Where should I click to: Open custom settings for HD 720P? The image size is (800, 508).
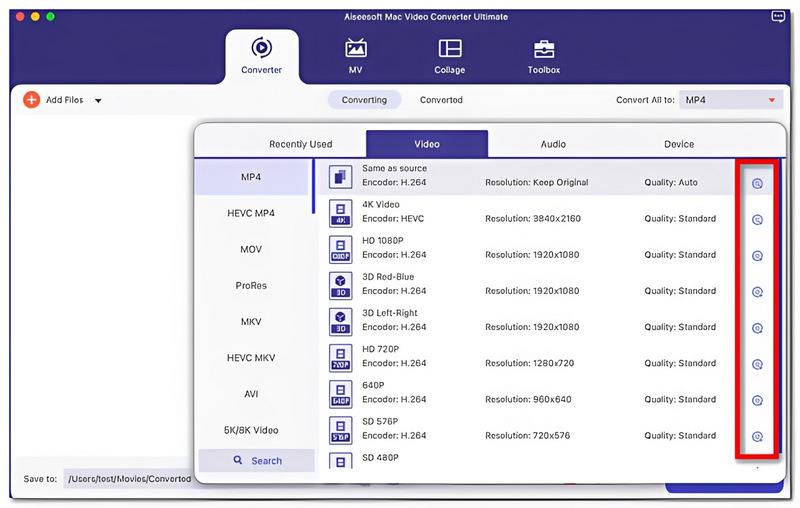tap(758, 365)
